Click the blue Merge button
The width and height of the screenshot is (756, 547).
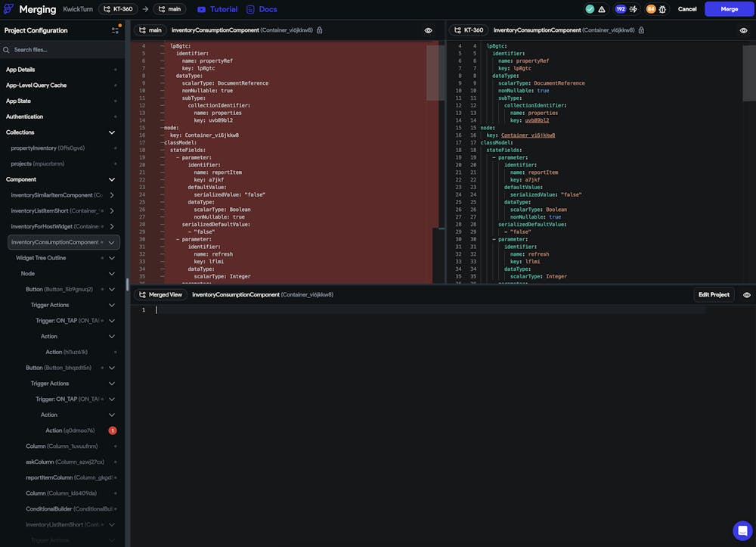point(729,9)
